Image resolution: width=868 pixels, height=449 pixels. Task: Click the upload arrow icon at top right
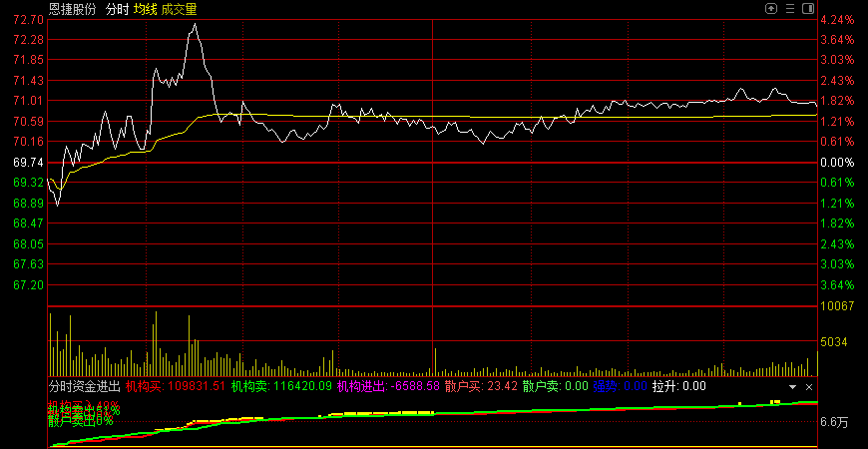[771, 8]
